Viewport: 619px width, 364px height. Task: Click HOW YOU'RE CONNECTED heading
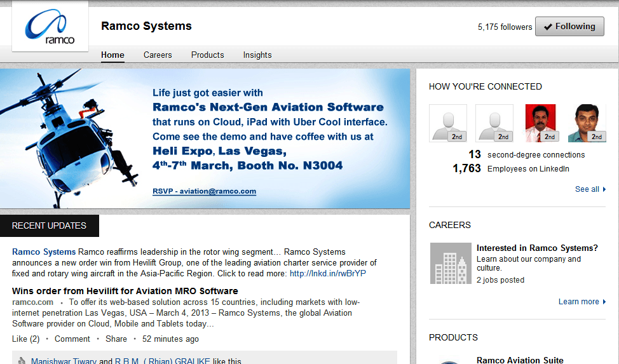(x=485, y=86)
